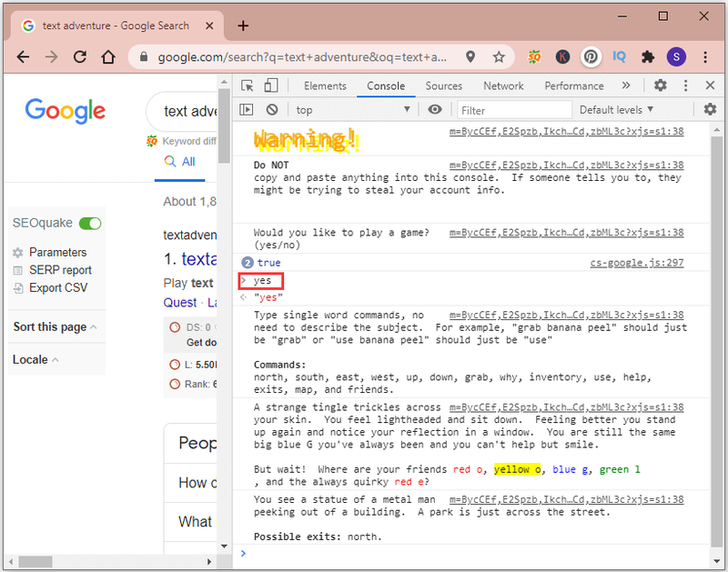Click the Pinterest extension icon
Screen dimensions: 728x572
[x=591, y=57]
